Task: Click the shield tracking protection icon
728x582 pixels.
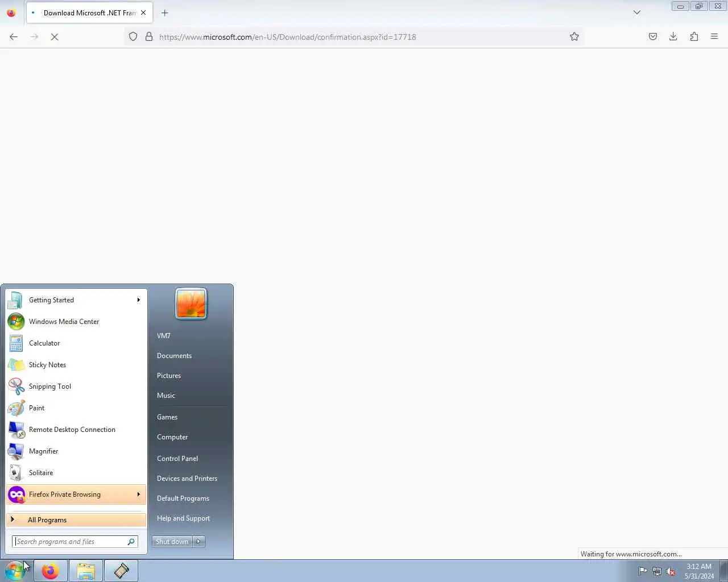Action: 133,36
